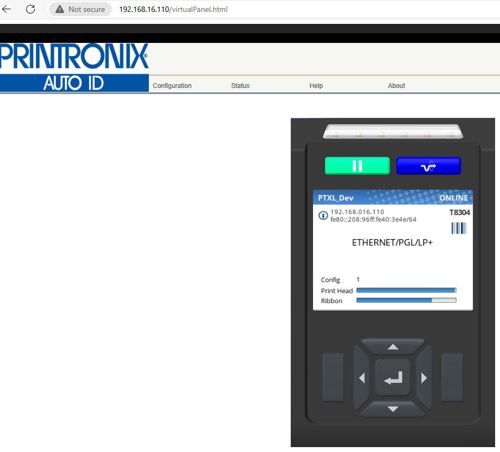Click the Ribbon level bar
Screen dimensions: 500x452
tap(406, 300)
